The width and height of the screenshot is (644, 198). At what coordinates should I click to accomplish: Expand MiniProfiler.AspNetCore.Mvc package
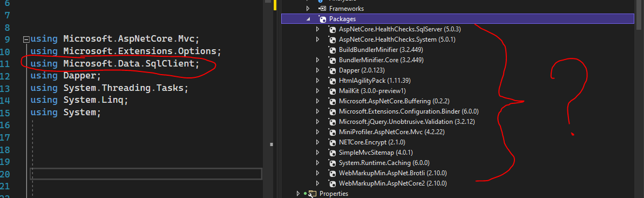tap(317, 132)
